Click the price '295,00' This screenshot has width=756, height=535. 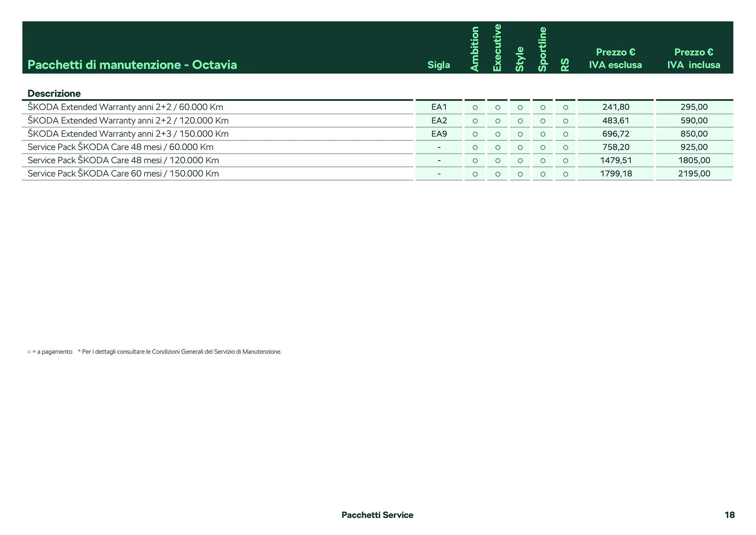pos(694,107)
